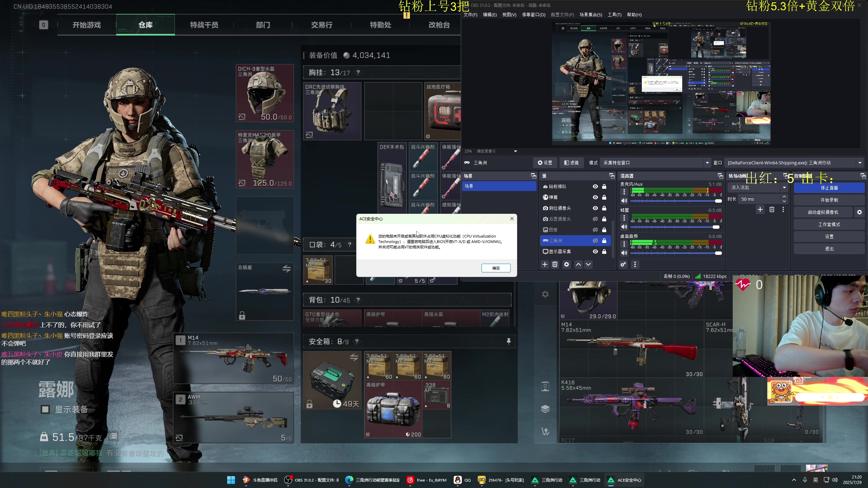Open source 滤镜 filters button

click(571, 163)
